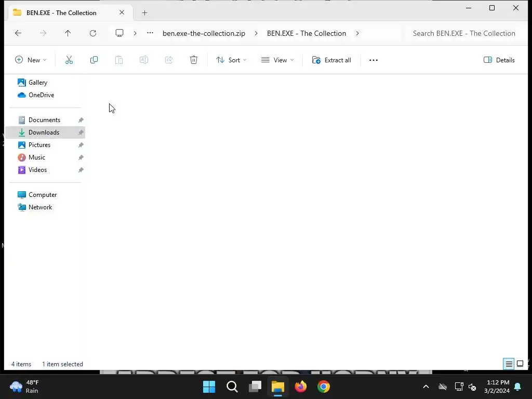This screenshot has width=532, height=399.
Task: Select Downloads in the sidebar
Action: [45, 132]
